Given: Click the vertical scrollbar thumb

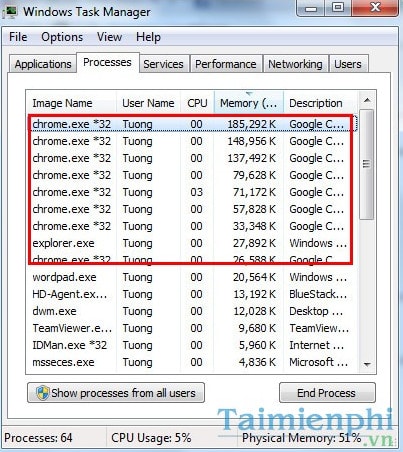Looking at the screenshot, I should point(367,164).
